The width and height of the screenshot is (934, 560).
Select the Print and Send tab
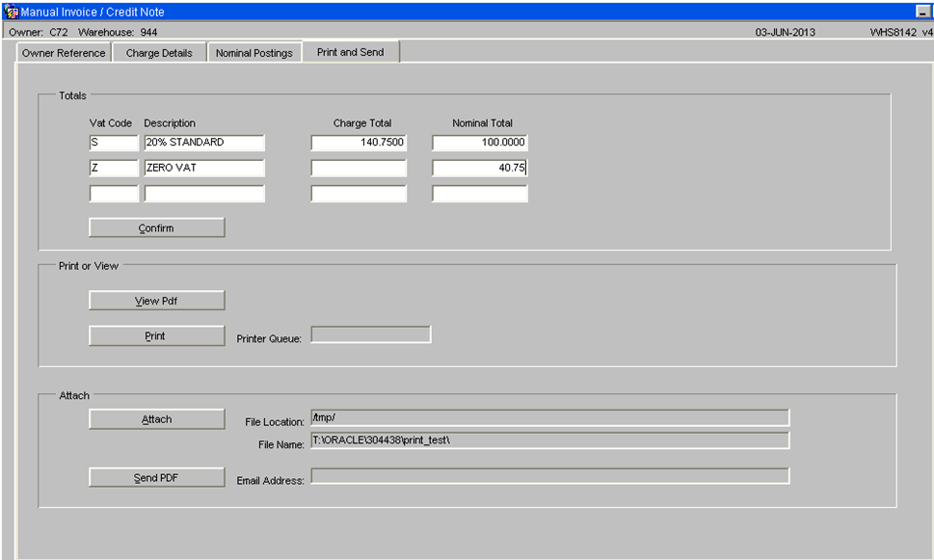pos(350,52)
